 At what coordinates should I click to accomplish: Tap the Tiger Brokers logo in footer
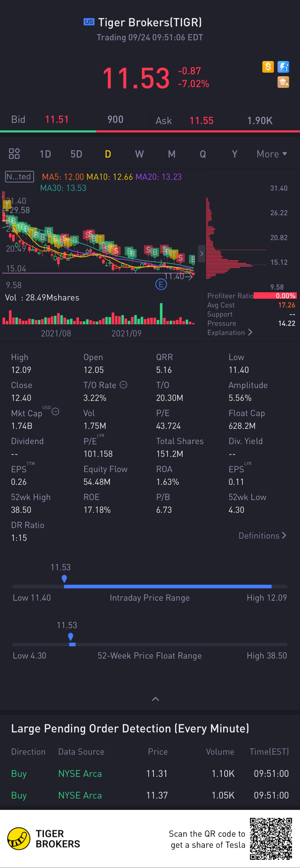click(x=43, y=839)
